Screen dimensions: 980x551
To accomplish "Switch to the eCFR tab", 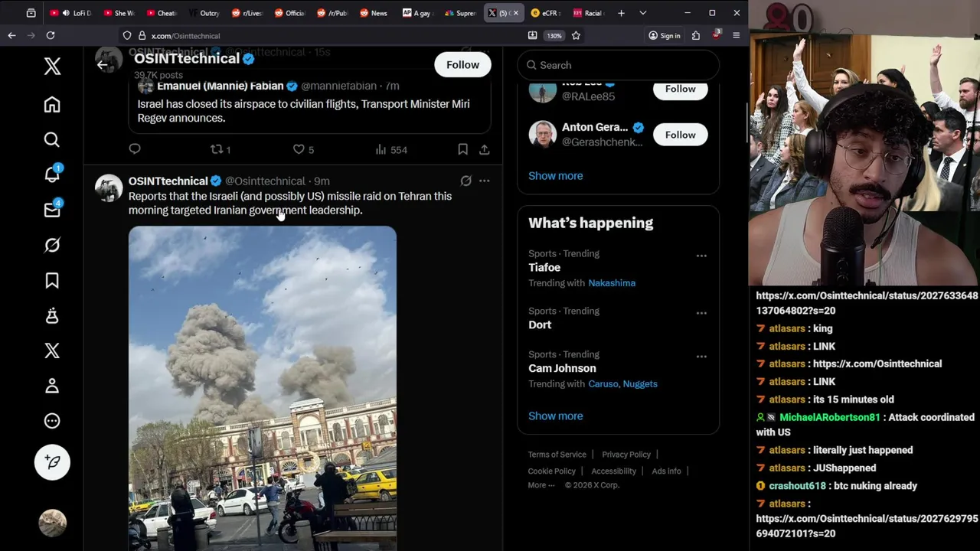I will pos(545,13).
